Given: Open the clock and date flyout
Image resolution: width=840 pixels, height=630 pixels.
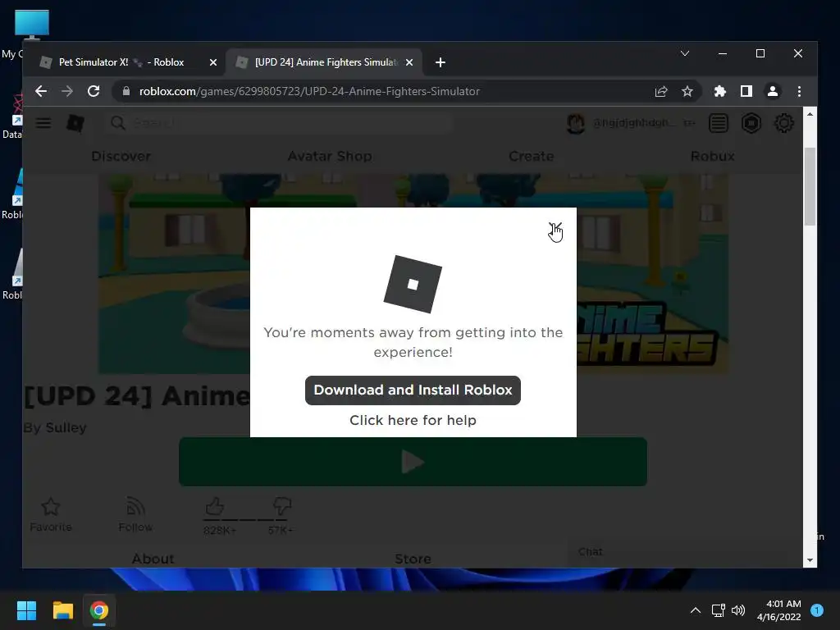Looking at the screenshot, I should pyautogui.click(x=778, y=610).
